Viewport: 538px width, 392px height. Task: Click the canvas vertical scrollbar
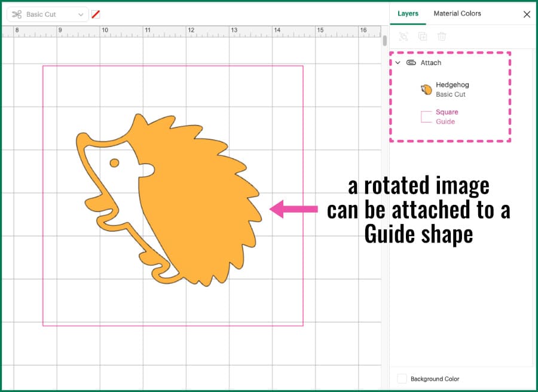[384, 41]
